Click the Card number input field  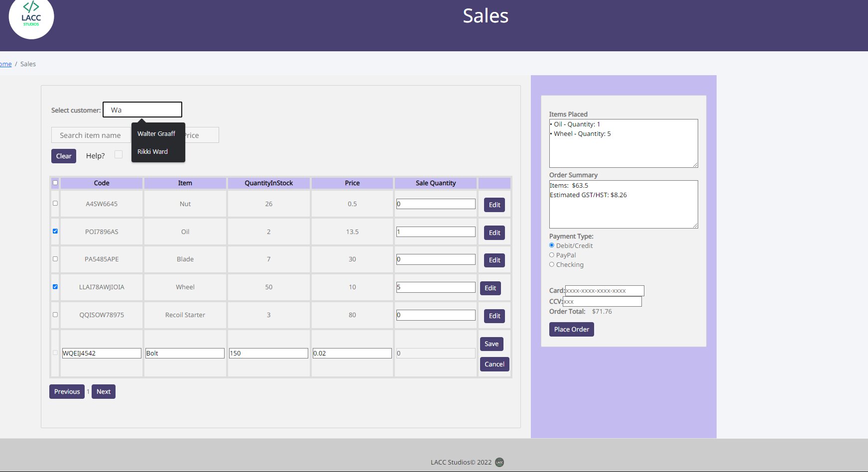point(604,291)
